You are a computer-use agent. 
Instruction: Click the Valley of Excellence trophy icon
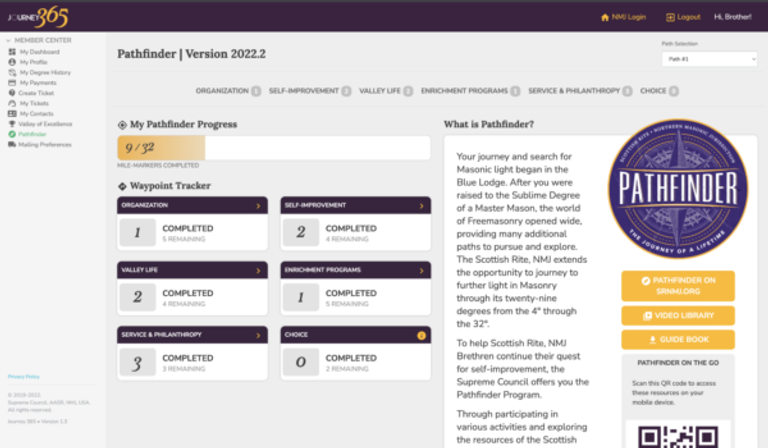[x=12, y=124]
